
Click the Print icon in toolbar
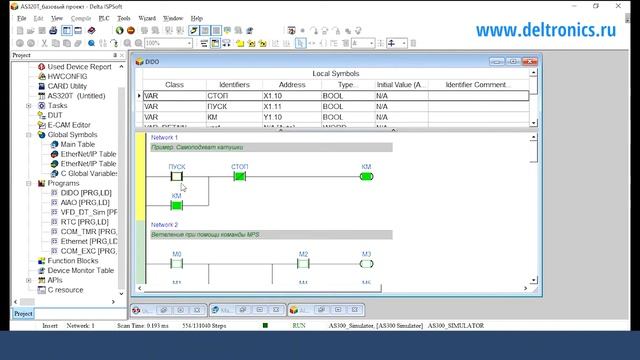point(53,31)
